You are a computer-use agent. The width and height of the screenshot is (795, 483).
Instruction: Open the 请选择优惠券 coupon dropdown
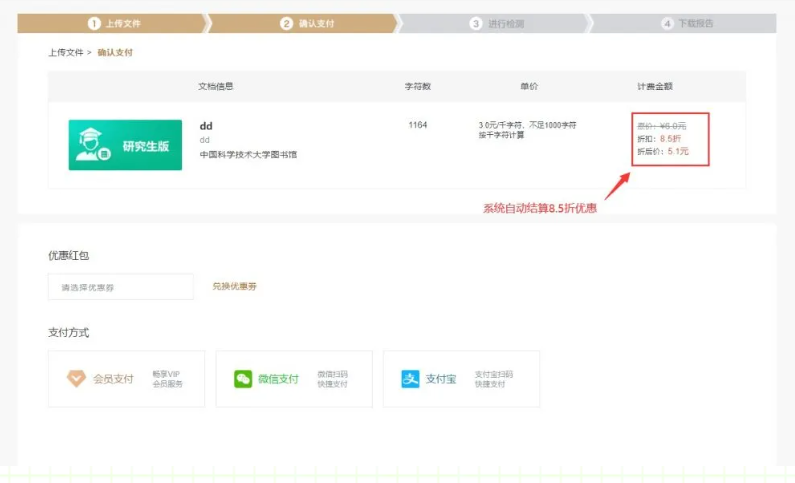coord(120,287)
